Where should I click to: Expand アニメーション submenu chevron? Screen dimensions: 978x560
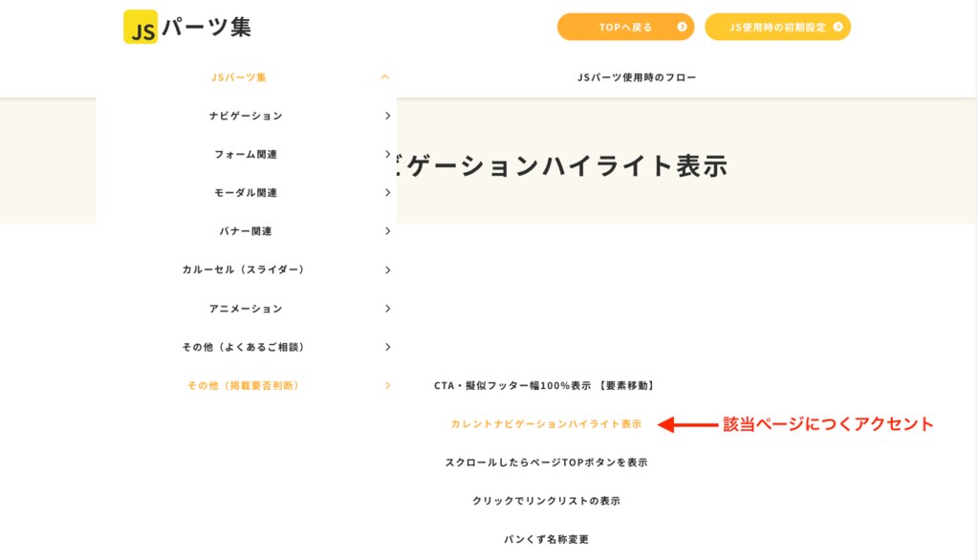click(387, 309)
